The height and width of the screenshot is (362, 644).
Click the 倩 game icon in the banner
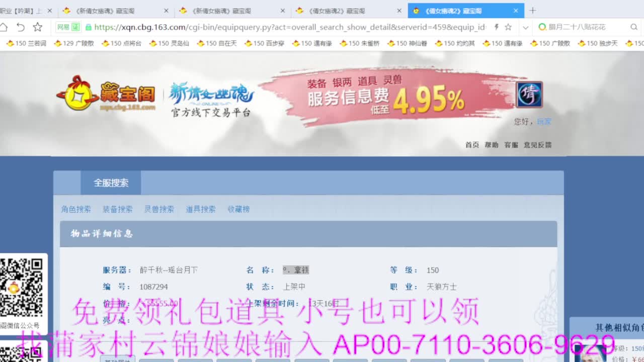point(529,96)
